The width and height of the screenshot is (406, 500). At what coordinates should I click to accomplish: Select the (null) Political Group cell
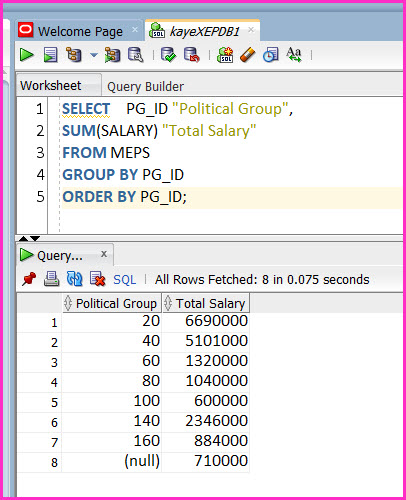point(112,461)
